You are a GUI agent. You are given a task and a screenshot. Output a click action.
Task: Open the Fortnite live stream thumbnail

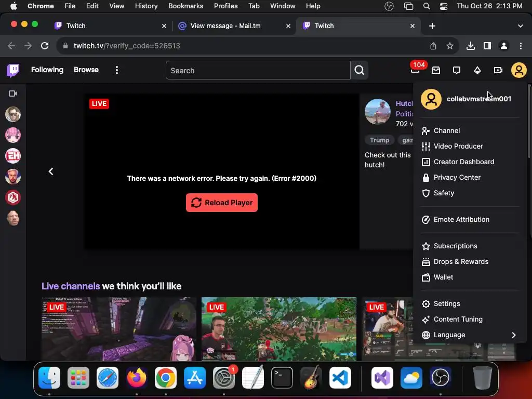[279, 329]
